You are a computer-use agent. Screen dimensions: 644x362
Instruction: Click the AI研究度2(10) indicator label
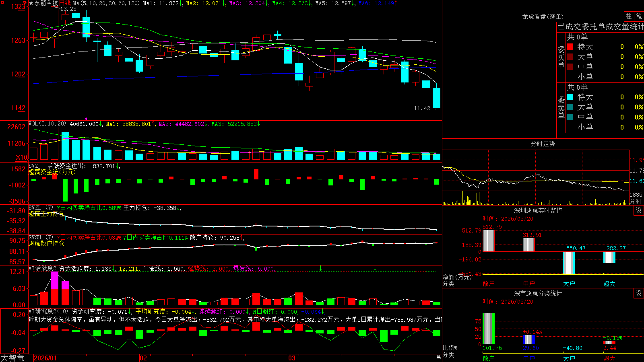tap(48, 311)
